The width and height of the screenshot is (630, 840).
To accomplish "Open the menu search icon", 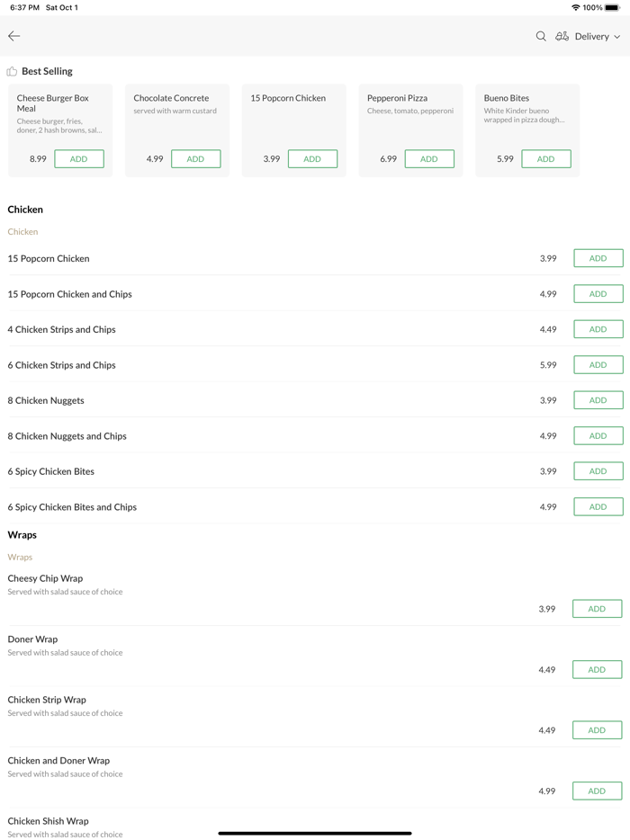I will pos(541,37).
